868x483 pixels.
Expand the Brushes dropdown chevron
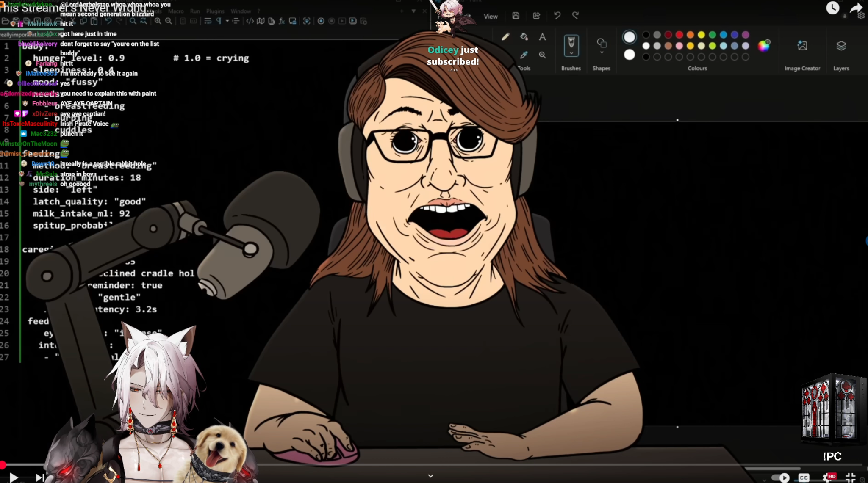pyautogui.click(x=571, y=53)
